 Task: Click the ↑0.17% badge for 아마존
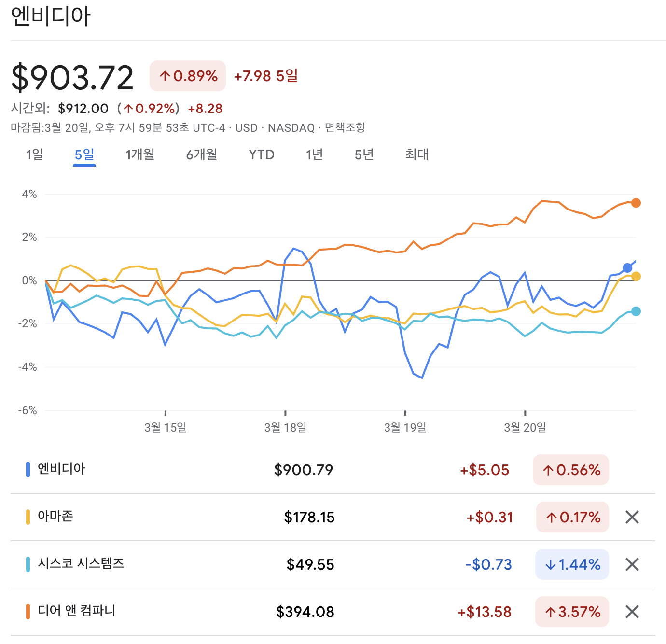pos(572,517)
